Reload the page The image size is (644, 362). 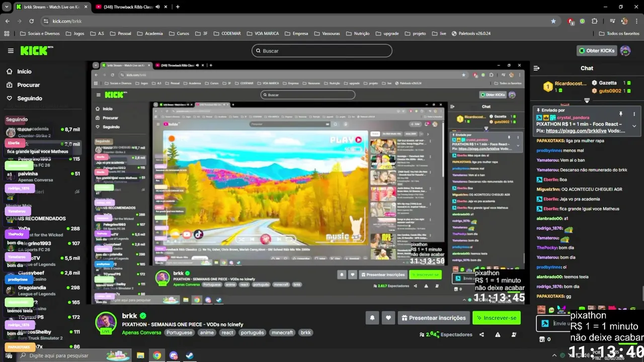tap(31, 21)
